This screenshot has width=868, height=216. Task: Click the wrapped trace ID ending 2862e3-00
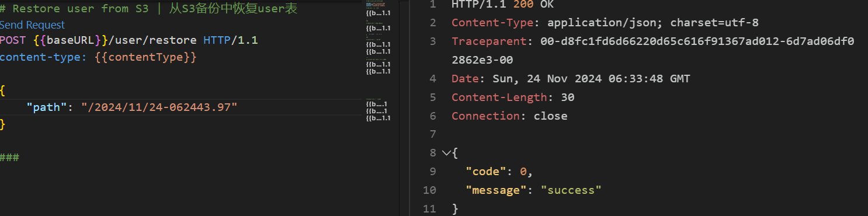tap(482, 60)
